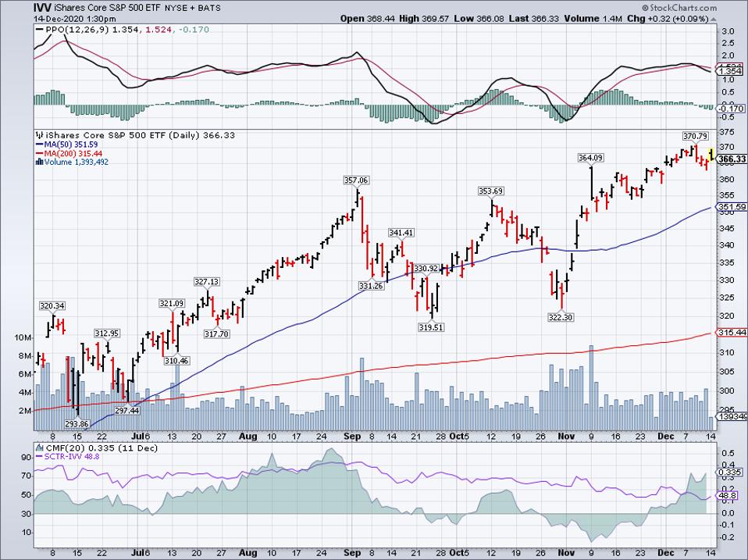Click the IVV ticker symbol heading
Viewport: 748px width, 560px height.
click(x=44, y=8)
